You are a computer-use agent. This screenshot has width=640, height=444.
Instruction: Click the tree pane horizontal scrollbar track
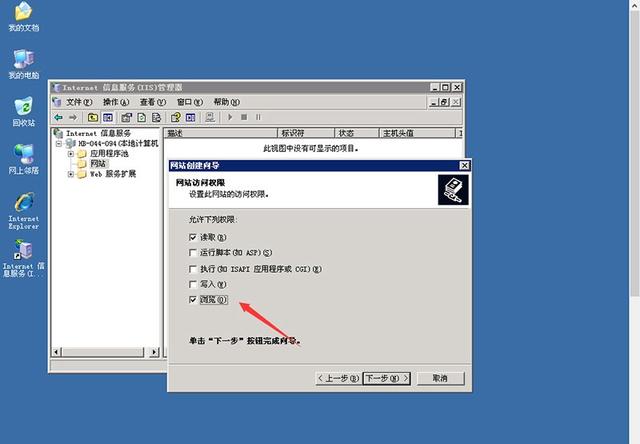(105, 352)
